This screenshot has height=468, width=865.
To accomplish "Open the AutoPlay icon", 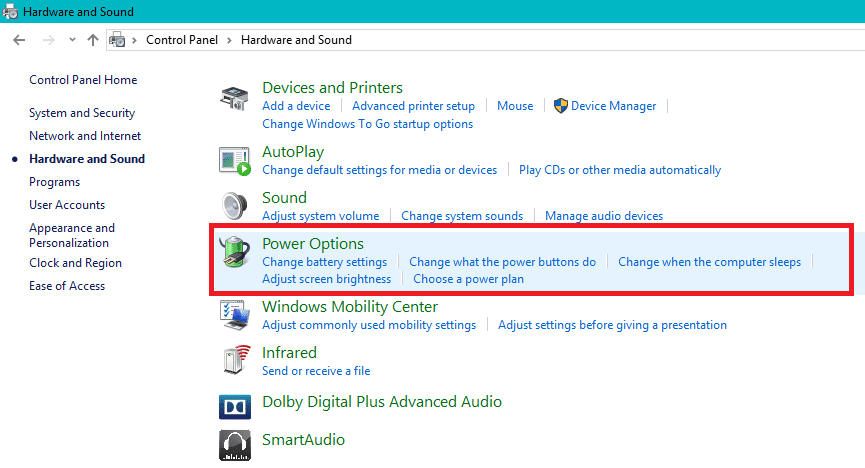I will pos(234,160).
